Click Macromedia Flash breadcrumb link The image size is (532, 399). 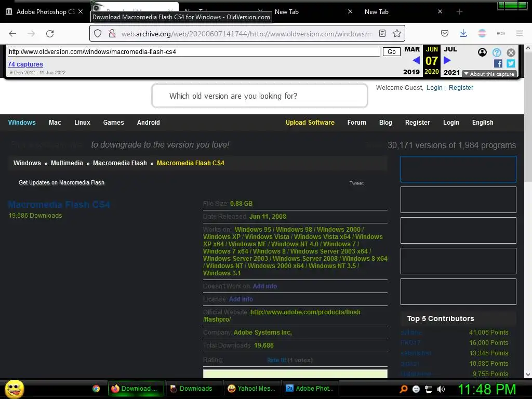(120, 163)
